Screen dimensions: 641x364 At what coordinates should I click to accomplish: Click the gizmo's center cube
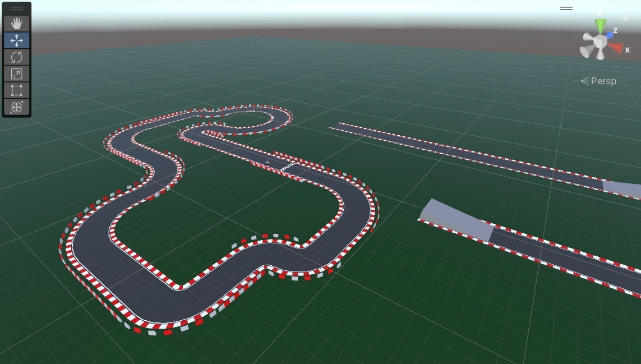[x=601, y=43]
